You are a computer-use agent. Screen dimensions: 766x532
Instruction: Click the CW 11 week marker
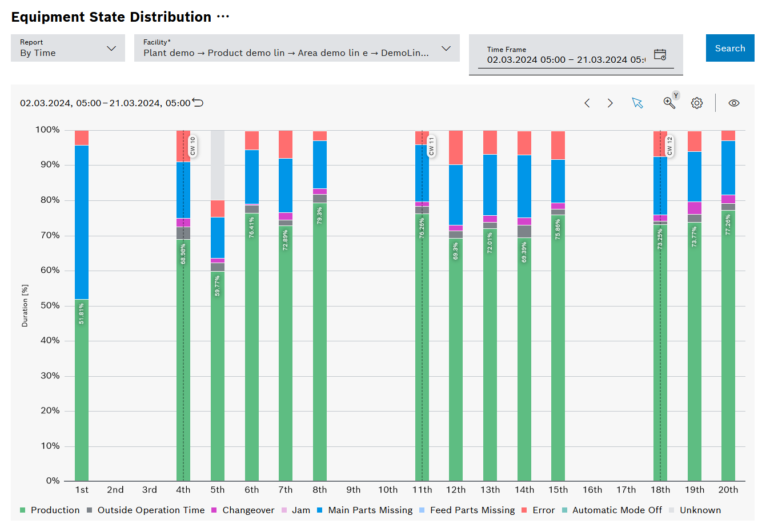pos(431,147)
